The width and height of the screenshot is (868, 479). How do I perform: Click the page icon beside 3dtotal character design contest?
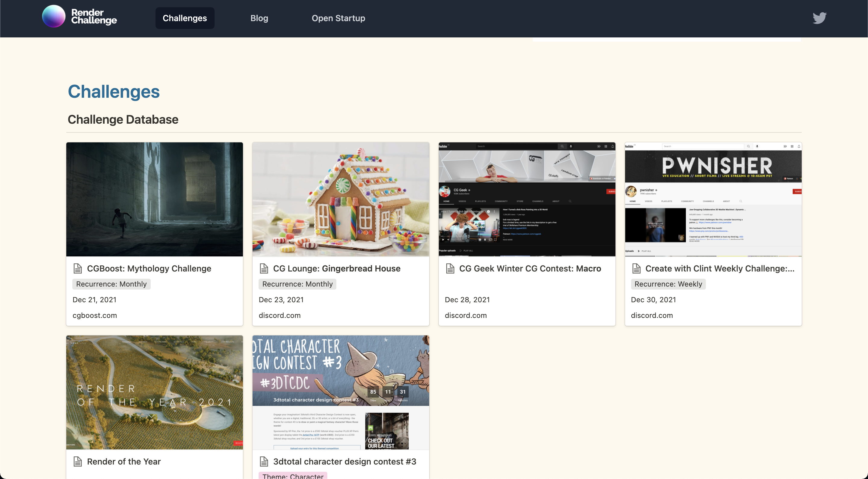coord(264,462)
